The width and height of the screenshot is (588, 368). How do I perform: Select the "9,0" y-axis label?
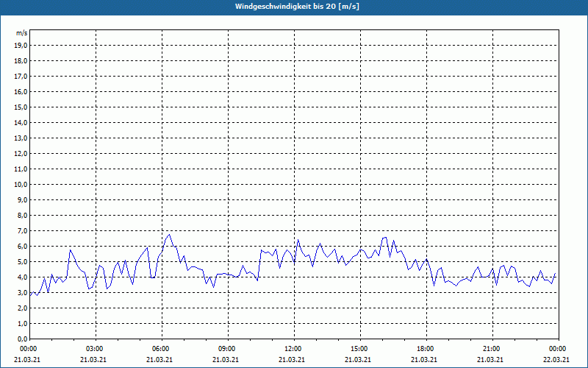click(22, 199)
